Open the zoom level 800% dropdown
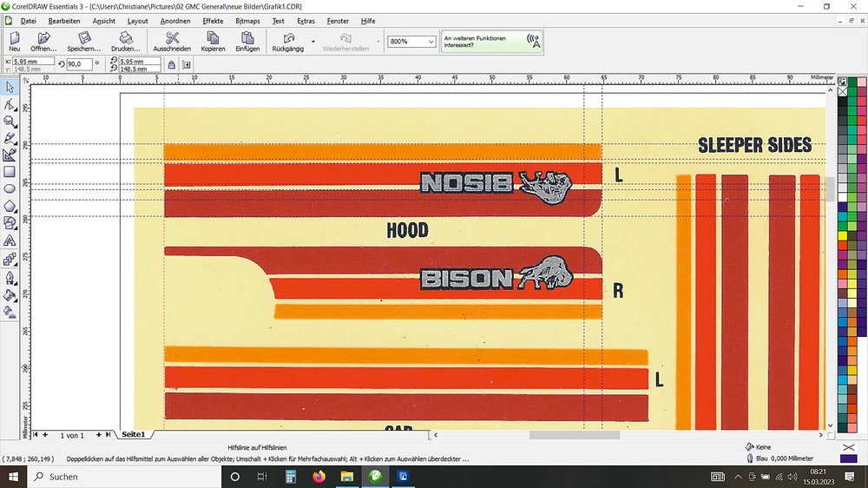Screen dimensions: 868x488 pos(431,42)
